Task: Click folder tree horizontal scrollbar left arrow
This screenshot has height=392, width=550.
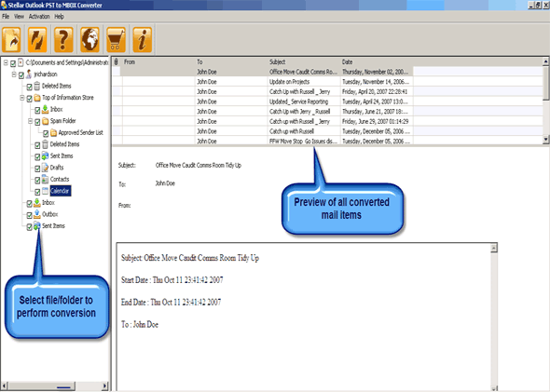Action: pyautogui.click(x=5, y=386)
